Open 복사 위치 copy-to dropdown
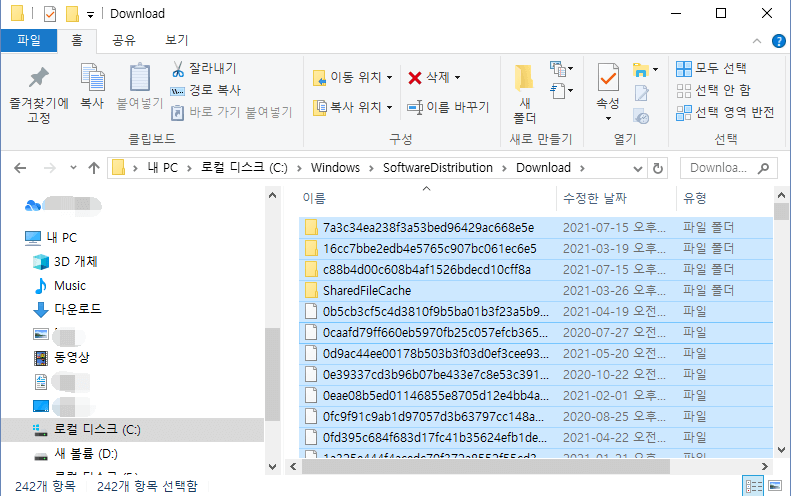Image resolution: width=791 pixels, height=496 pixels. click(x=353, y=107)
